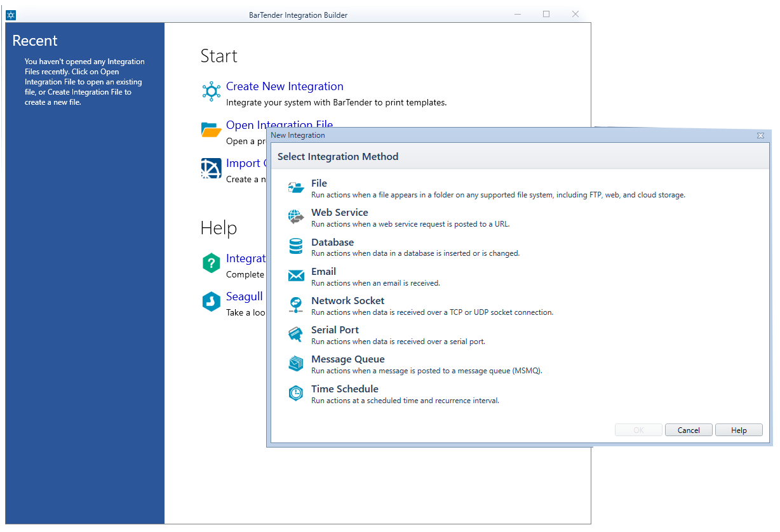This screenshot has width=780, height=532.
Task: Choose Web Service integration method
Action: tap(340, 213)
